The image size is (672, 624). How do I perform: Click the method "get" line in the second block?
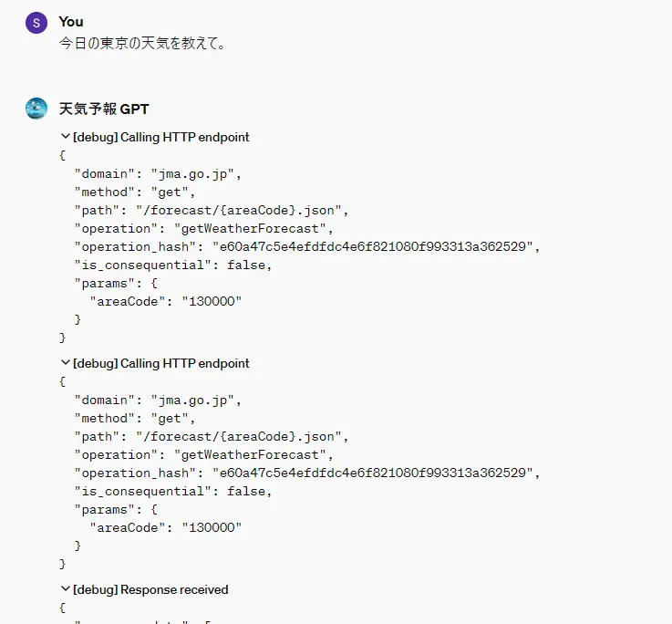135,418
